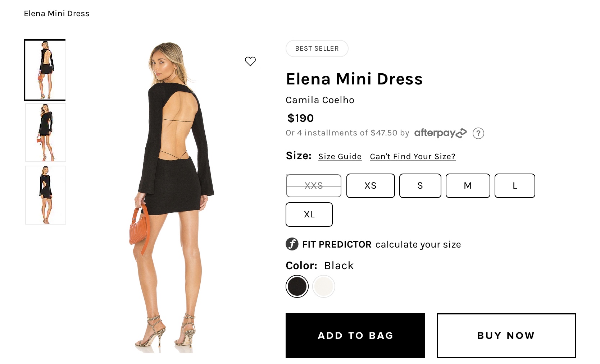Click the Fit Predictor icon
Screen dimensions: 600x364
(x=292, y=244)
